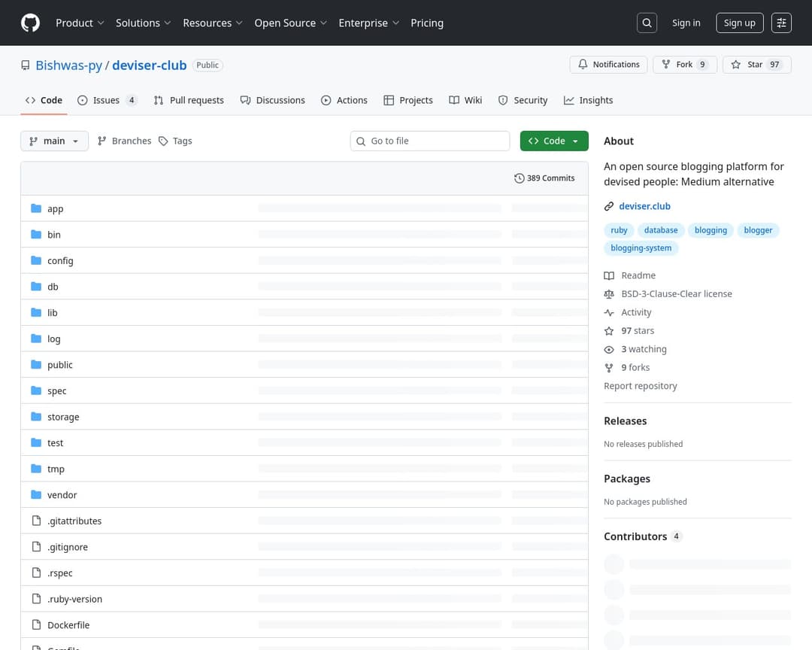The image size is (812, 650).
Task: Open the Pull requests tab
Action: [x=189, y=100]
